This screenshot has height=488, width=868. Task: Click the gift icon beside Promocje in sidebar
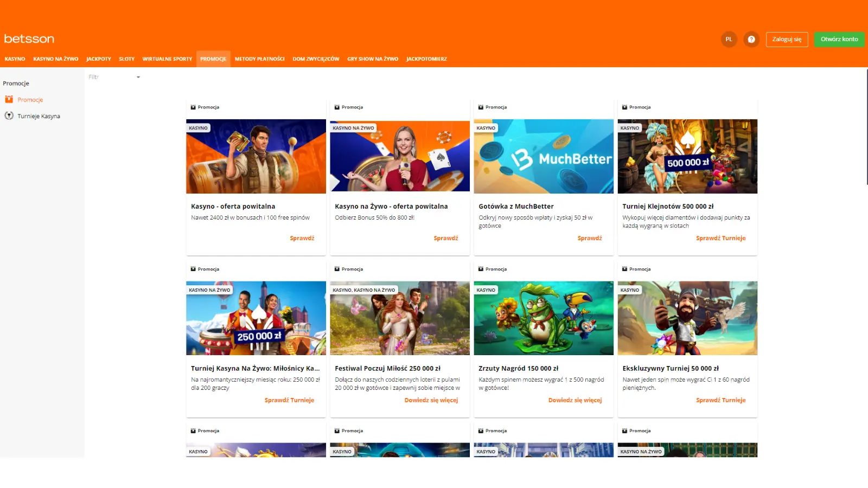(x=9, y=99)
